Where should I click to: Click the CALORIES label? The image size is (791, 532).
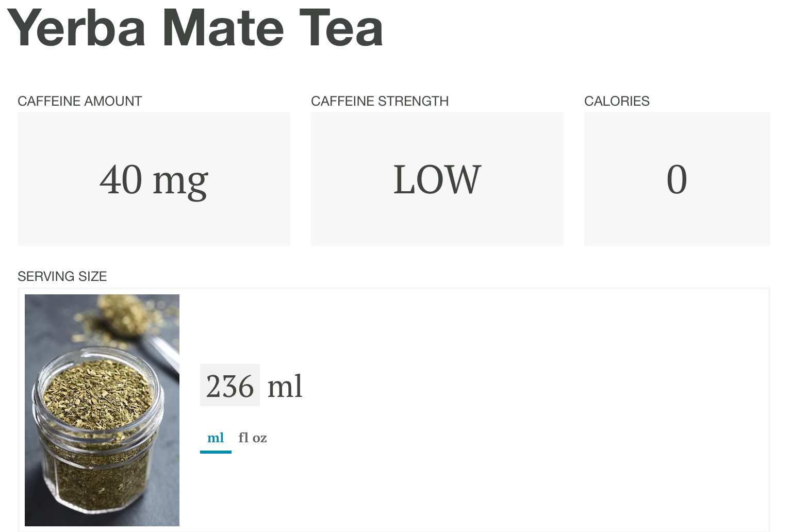(x=617, y=101)
